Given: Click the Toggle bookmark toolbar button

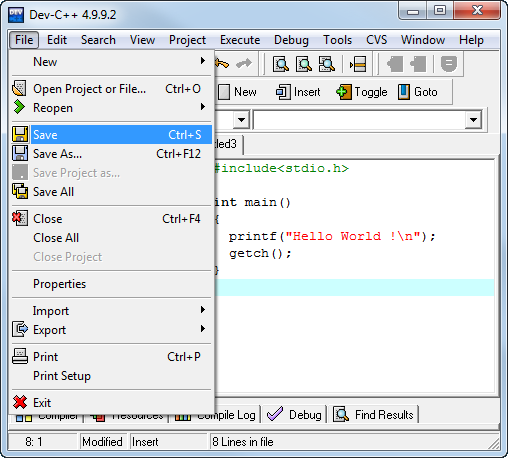Looking at the screenshot, I should pyautogui.click(x=362, y=92).
